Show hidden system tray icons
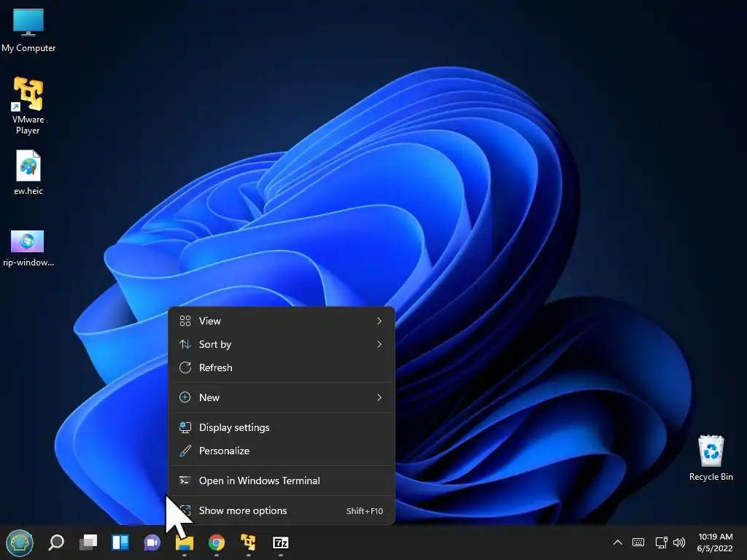 click(x=617, y=542)
